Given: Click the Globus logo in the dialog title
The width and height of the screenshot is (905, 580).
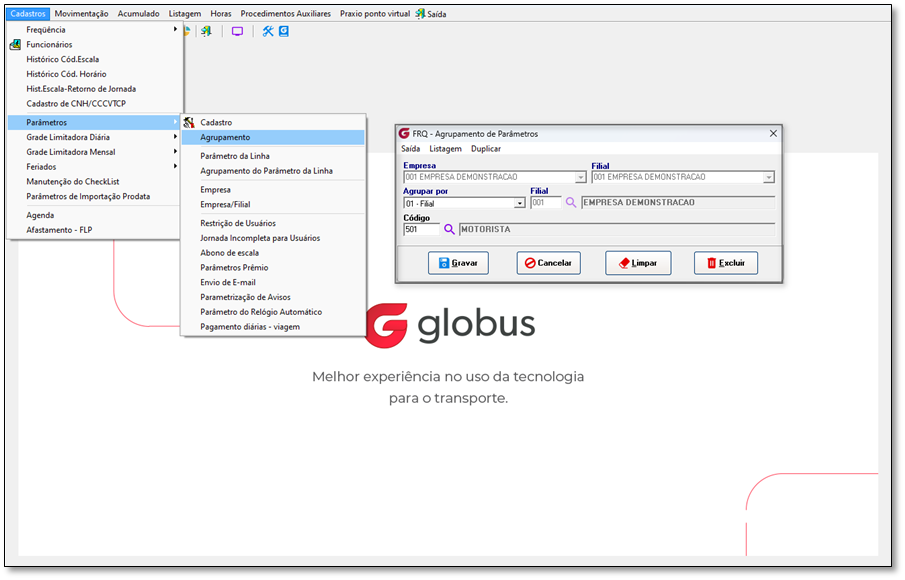Looking at the screenshot, I should [x=405, y=134].
